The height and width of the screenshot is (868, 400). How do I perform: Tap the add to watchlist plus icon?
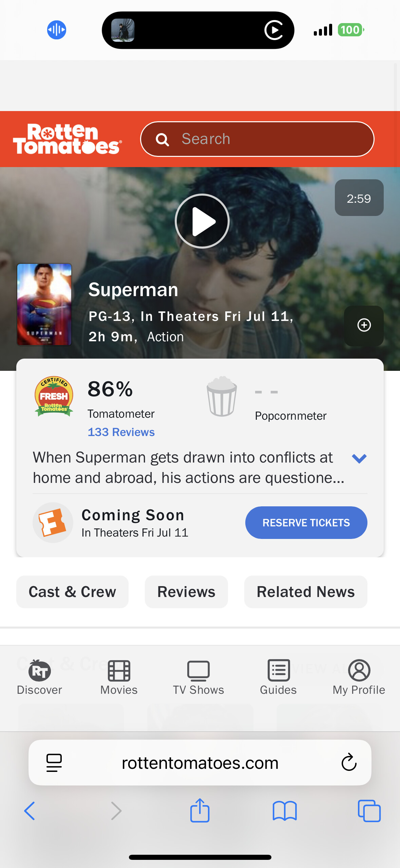click(364, 325)
